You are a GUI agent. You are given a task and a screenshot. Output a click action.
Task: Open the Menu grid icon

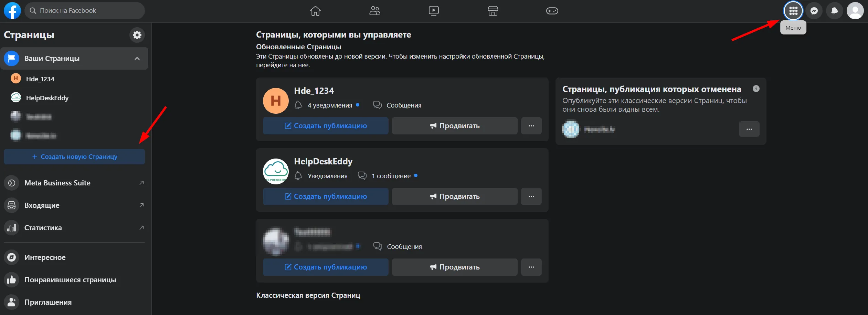coord(793,11)
